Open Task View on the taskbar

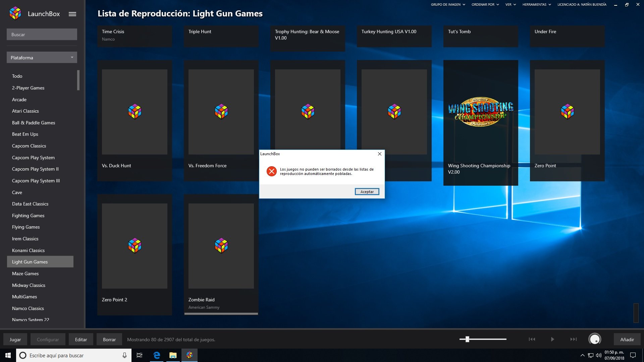(140, 355)
